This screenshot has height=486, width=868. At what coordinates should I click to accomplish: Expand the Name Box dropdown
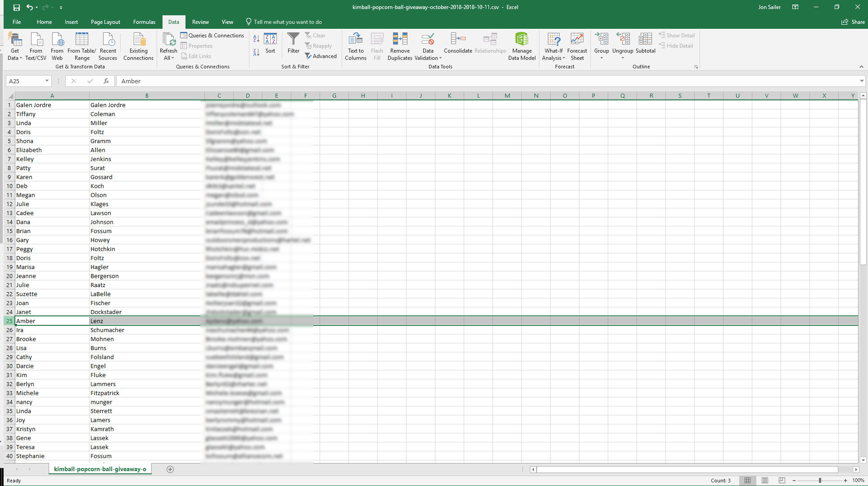pyautogui.click(x=47, y=81)
